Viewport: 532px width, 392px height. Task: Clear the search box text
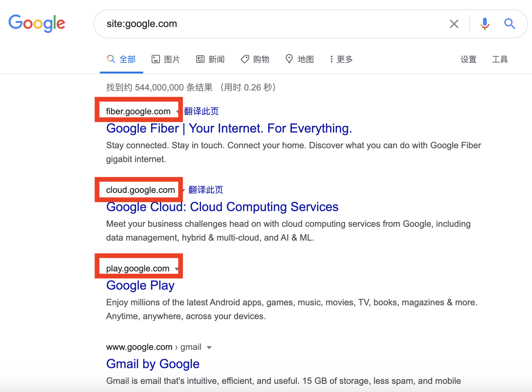tap(454, 24)
